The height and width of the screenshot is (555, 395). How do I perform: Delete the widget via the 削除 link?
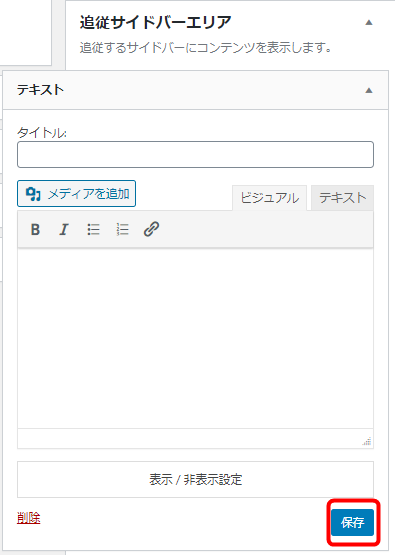pyautogui.click(x=29, y=518)
